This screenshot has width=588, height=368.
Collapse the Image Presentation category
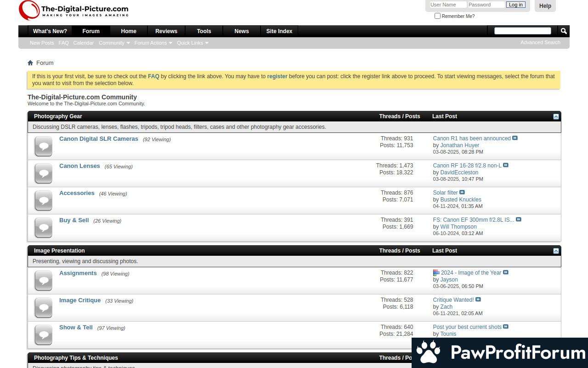[x=556, y=251]
